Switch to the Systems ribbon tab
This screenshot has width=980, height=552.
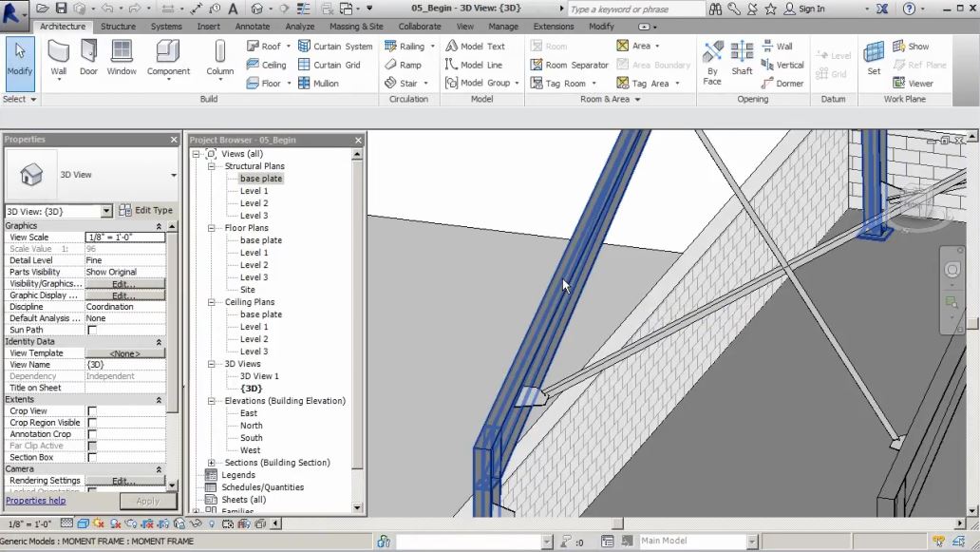pyautogui.click(x=166, y=27)
